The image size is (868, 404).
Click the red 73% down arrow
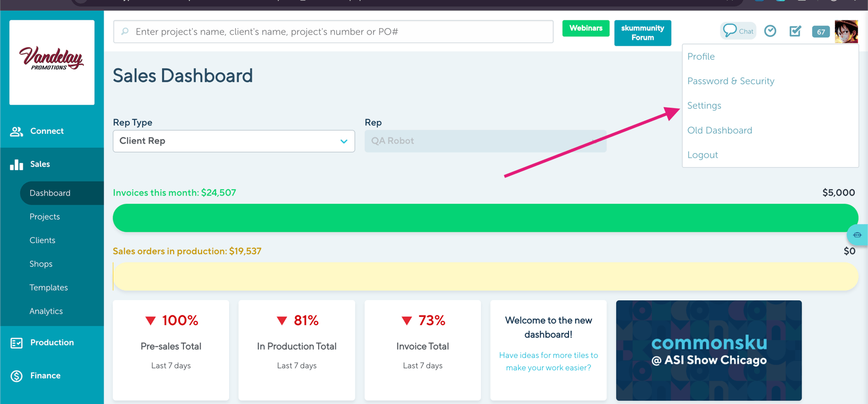pyautogui.click(x=407, y=321)
